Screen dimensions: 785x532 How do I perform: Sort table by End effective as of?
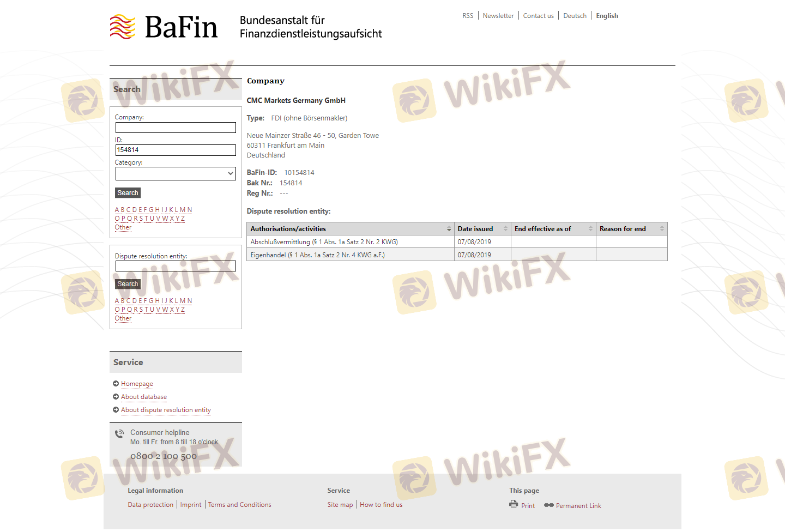pyautogui.click(x=590, y=229)
